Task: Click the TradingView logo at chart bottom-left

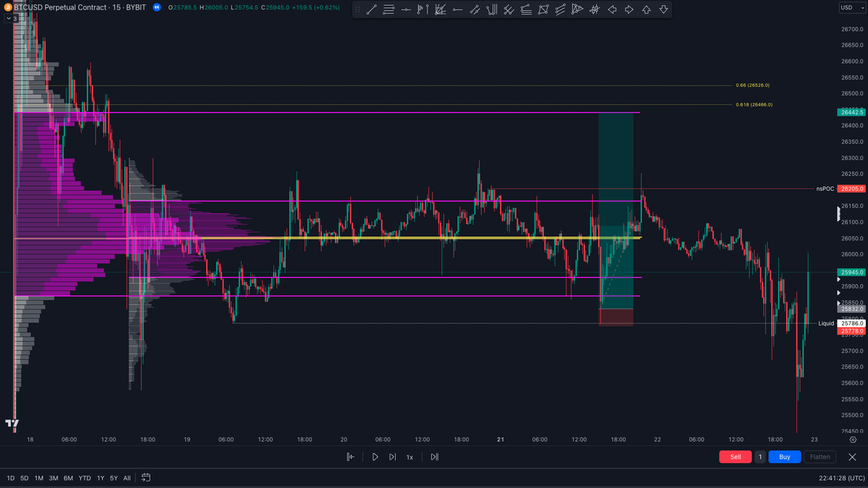Action: [x=11, y=423]
